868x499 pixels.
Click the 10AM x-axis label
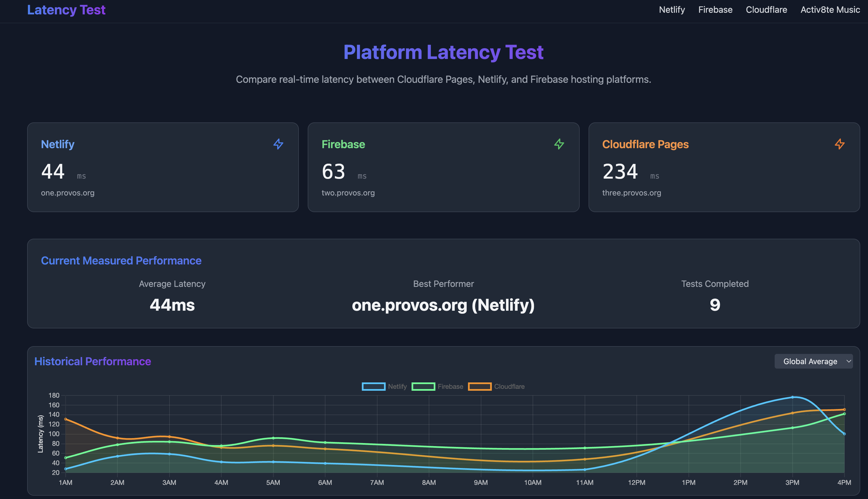click(x=533, y=483)
